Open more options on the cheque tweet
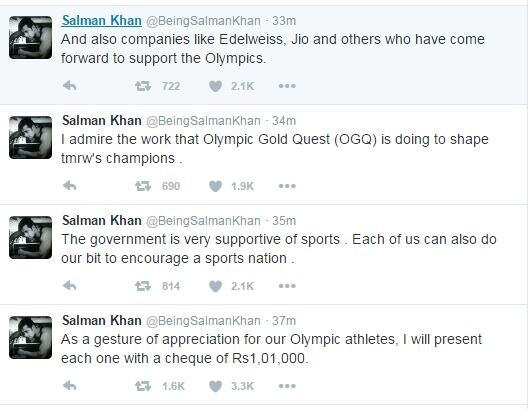This screenshot has width=528, height=409. [287, 386]
